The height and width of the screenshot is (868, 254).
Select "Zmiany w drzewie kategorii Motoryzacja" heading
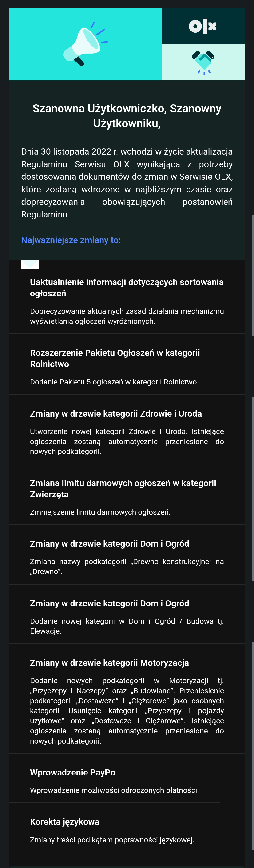click(109, 663)
